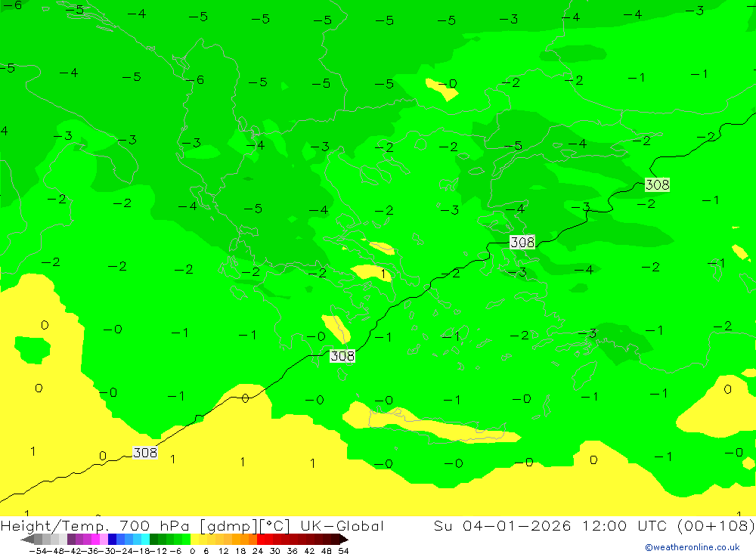
Task: Click the northeastern-most '308' contour label
Action: [x=657, y=184]
